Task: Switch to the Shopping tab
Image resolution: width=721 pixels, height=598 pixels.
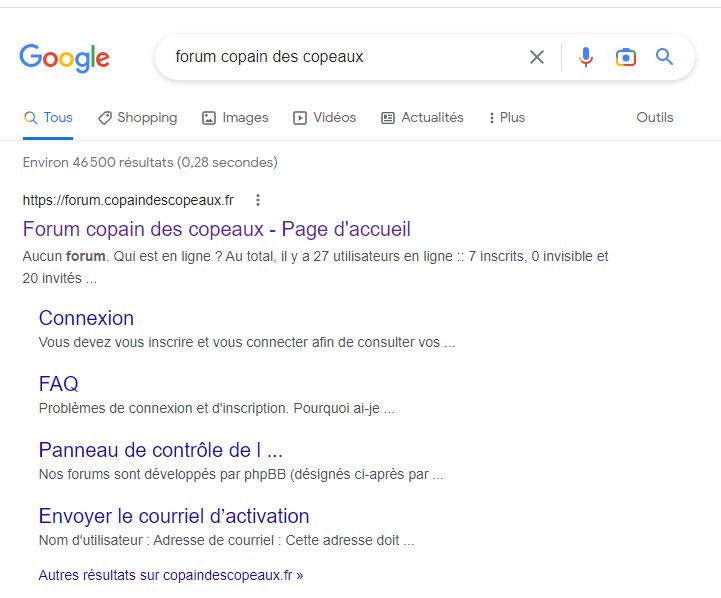Action: (x=137, y=118)
